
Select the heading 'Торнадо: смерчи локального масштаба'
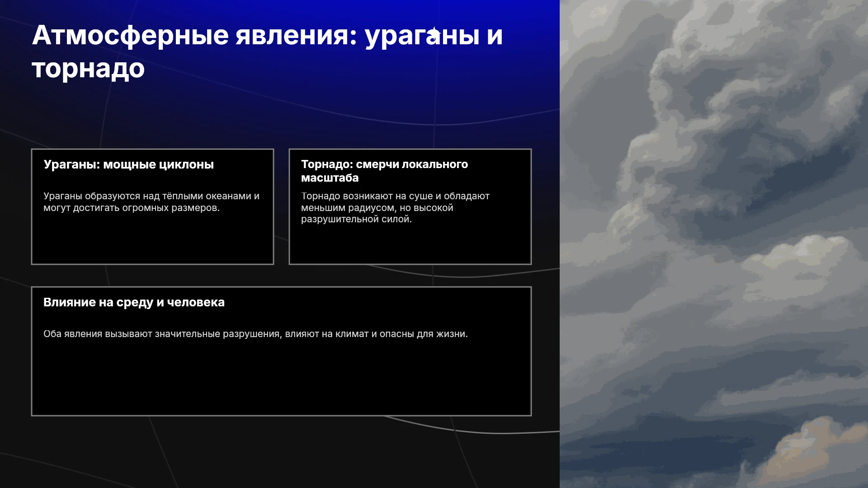384,171
